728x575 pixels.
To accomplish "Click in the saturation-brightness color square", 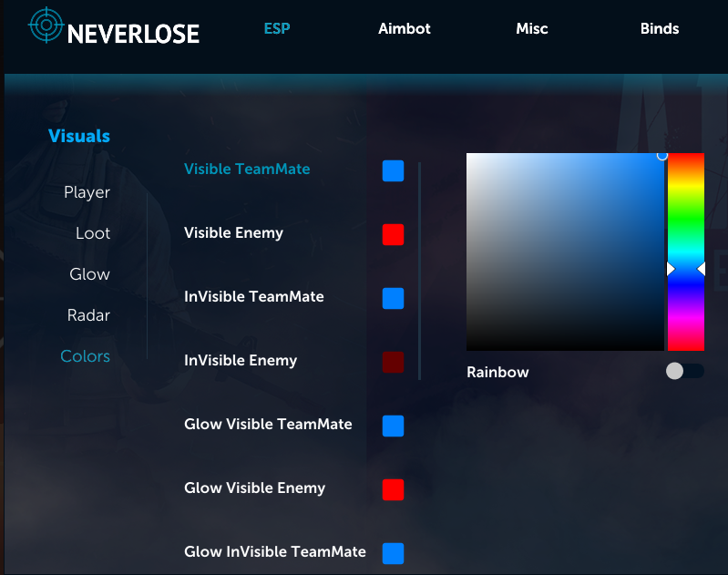I will click(x=565, y=252).
